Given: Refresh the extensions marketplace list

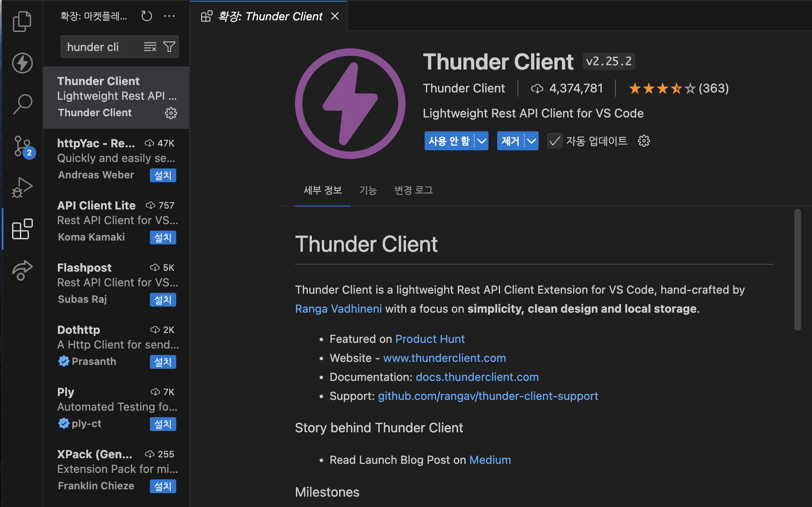Looking at the screenshot, I should (147, 16).
